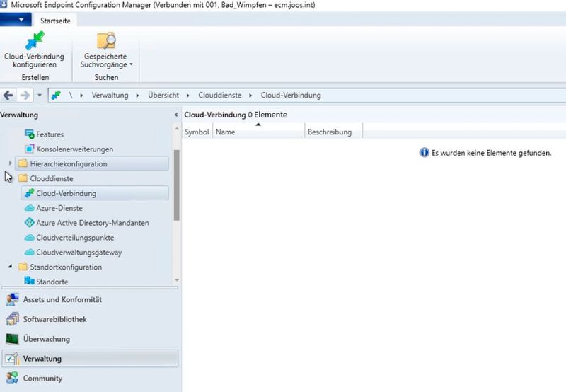
Task: Click Cloud-Verbindung in the breadcrumb
Action: coord(291,96)
